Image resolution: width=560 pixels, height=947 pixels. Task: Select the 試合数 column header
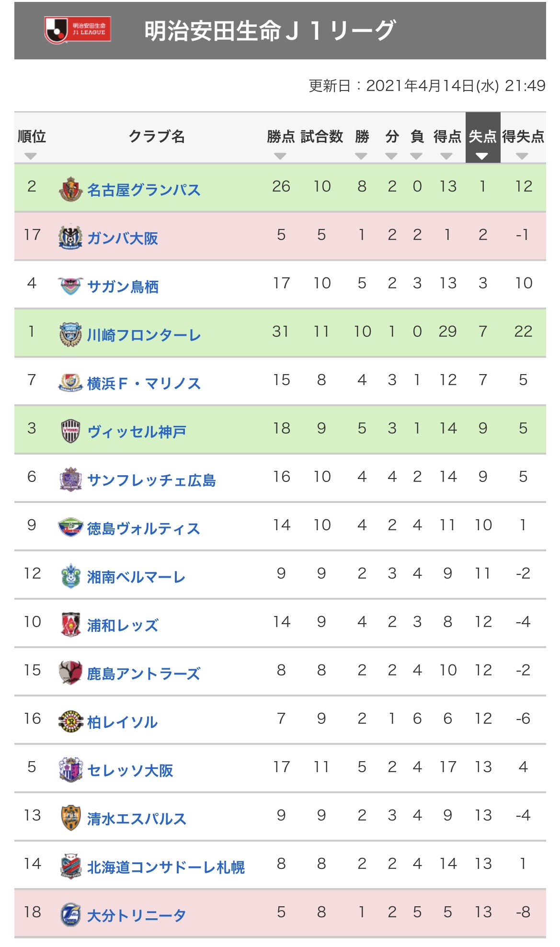pyautogui.click(x=322, y=137)
